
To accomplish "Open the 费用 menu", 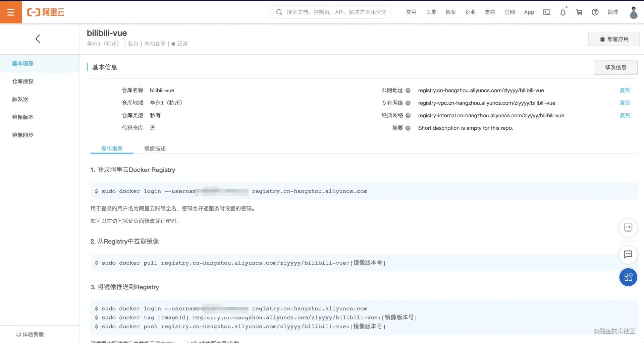I will point(411,12).
